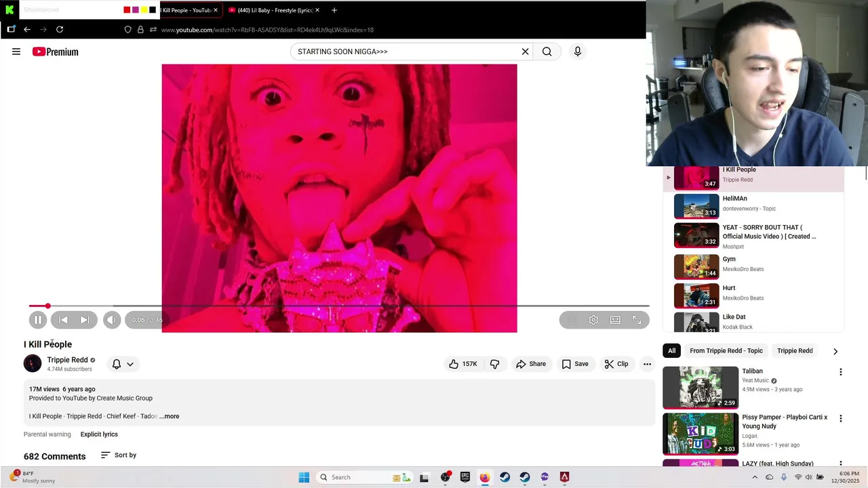The image size is (868, 488).
Task: Open the site padlock security info
Action: click(x=140, y=30)
